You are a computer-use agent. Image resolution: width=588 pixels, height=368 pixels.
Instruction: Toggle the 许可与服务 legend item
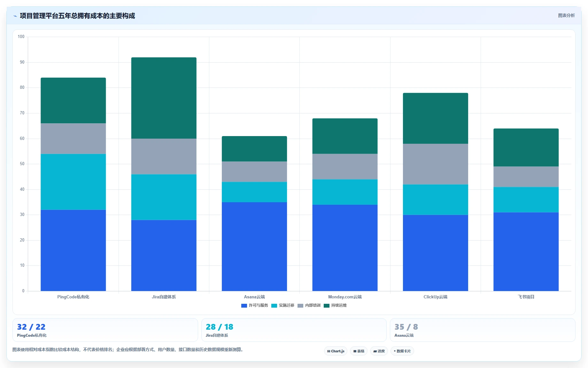pyautogui.click(x=255, y=305)
